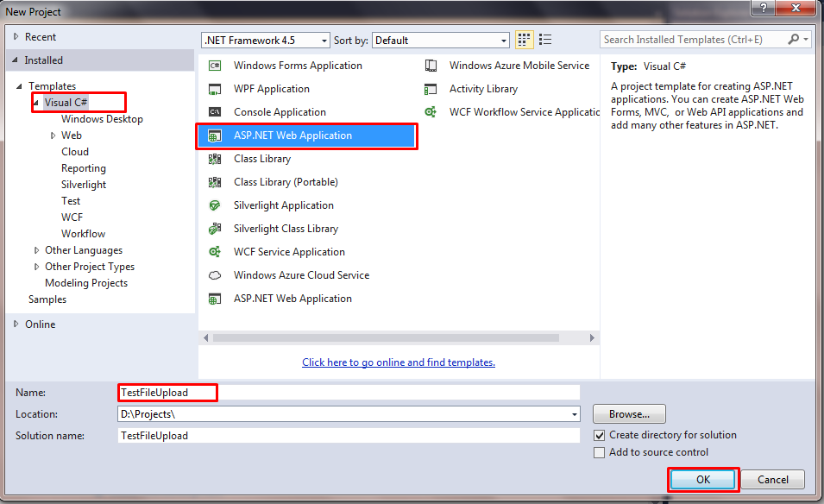Click the Class Library (Portable) icon
The width and height of the screenshot is (824, 504).
point(215,182)
